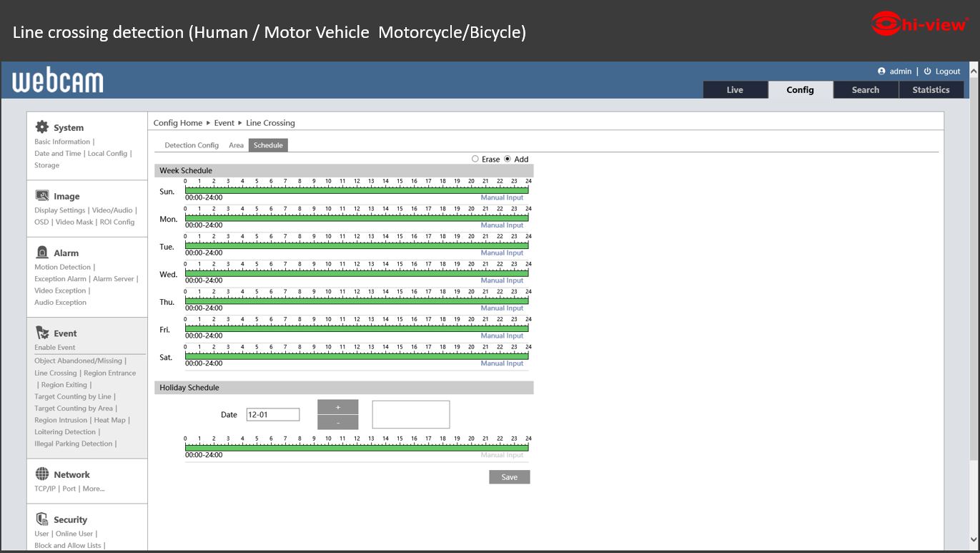Viewport: 980px width, 553px height.
Task: Open the Live tab
Action: click(x=735, y=90)
